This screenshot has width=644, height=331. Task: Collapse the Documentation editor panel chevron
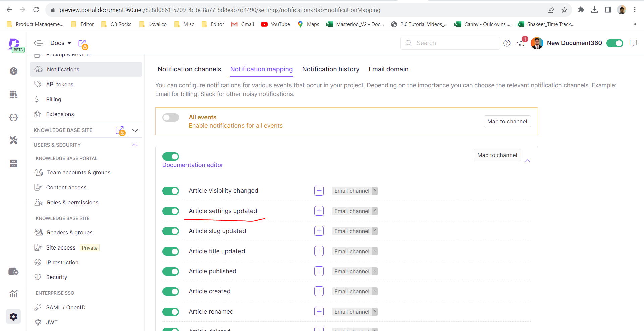pos(528,161)
